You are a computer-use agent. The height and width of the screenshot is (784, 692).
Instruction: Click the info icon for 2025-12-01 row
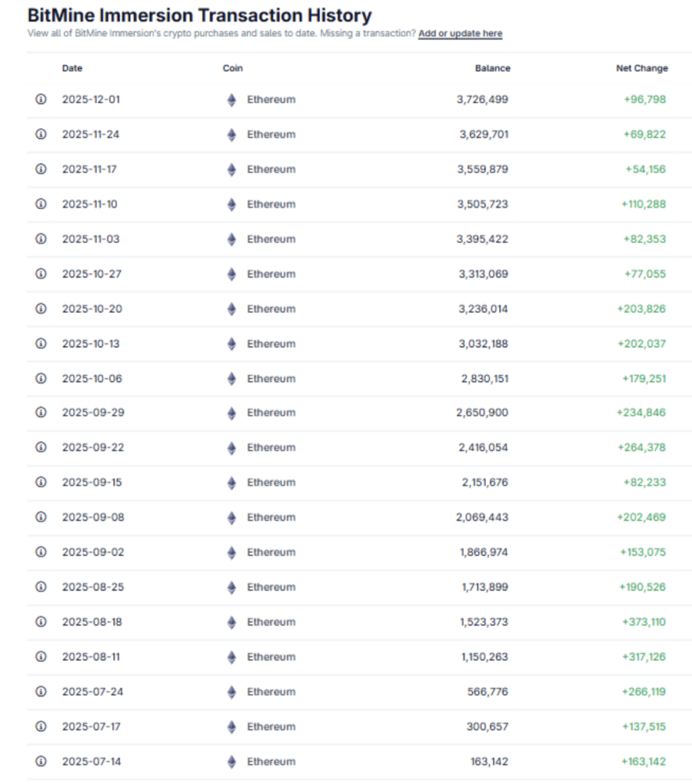click(40, 100)
